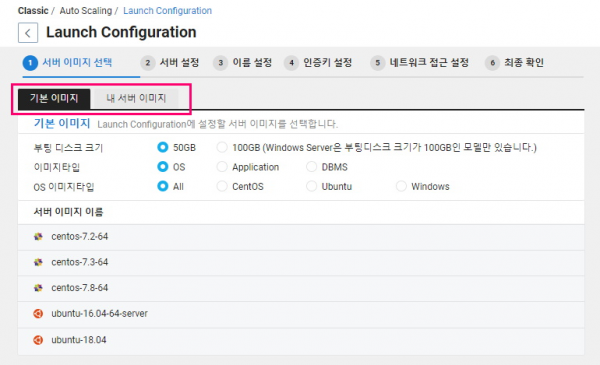The width and height of the screenshot is (600, 365).
Task: Select DBMS image type radio
Action: [x=311, y=167]
